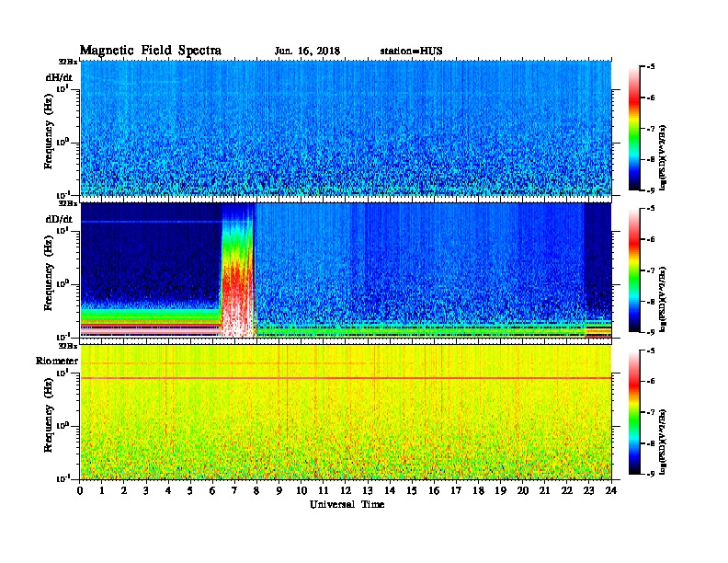Select the date text "Jun. 16, 2018"
Screen dimensions: 728x563
(x=307, y=52)
